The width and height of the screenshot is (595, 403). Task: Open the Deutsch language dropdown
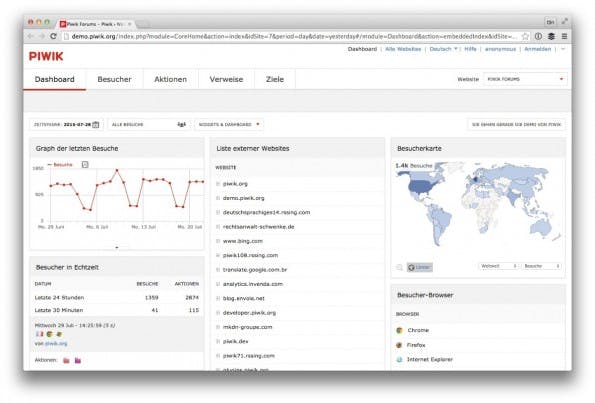443,49
